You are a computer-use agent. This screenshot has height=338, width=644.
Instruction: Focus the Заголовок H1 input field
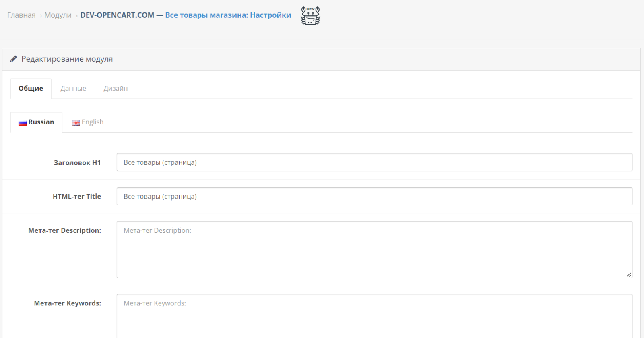(x=374, y=162)
